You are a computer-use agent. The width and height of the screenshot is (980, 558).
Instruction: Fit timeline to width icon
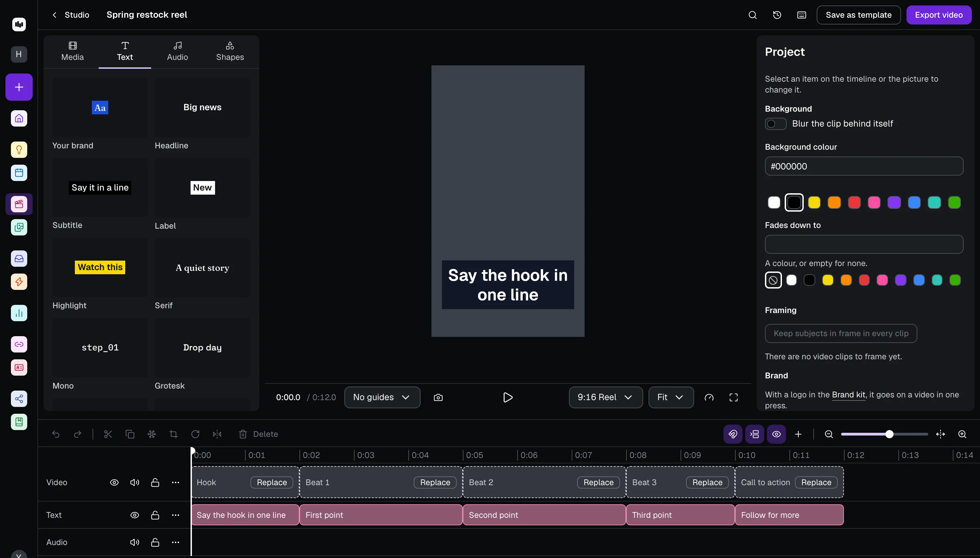[940, 434]
